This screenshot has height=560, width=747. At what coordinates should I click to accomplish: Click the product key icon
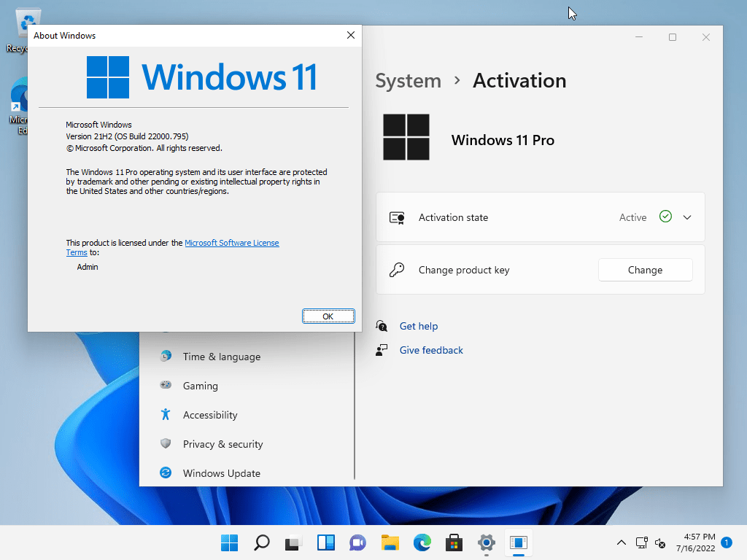[x=396, y=270]
